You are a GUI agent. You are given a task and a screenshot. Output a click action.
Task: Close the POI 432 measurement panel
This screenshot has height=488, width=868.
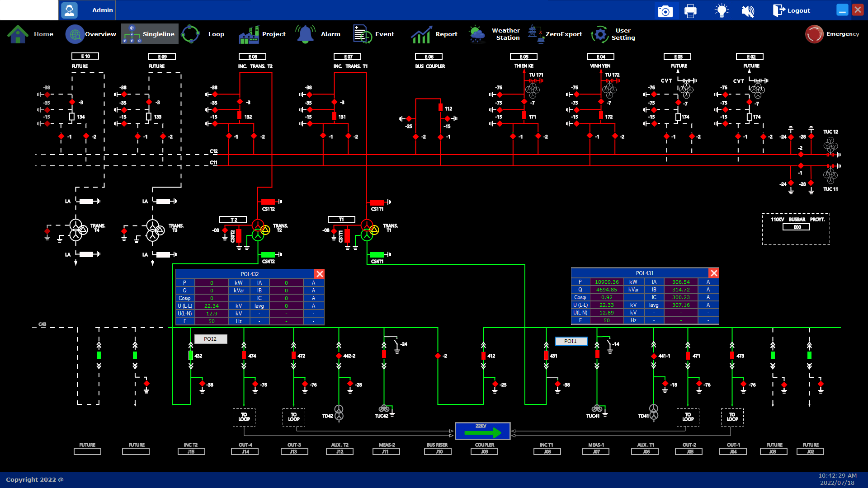(x=320, y=274)
